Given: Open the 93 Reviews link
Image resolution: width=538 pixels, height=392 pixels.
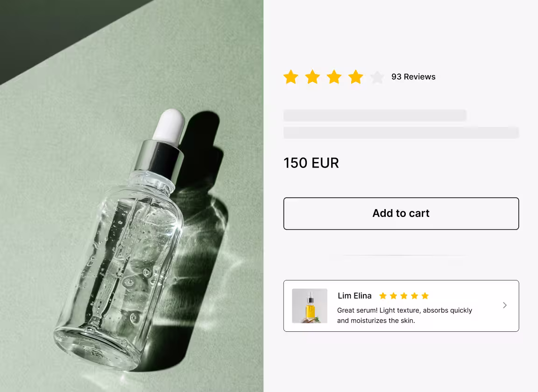Looking at the screenshot, I should (413, 77).
